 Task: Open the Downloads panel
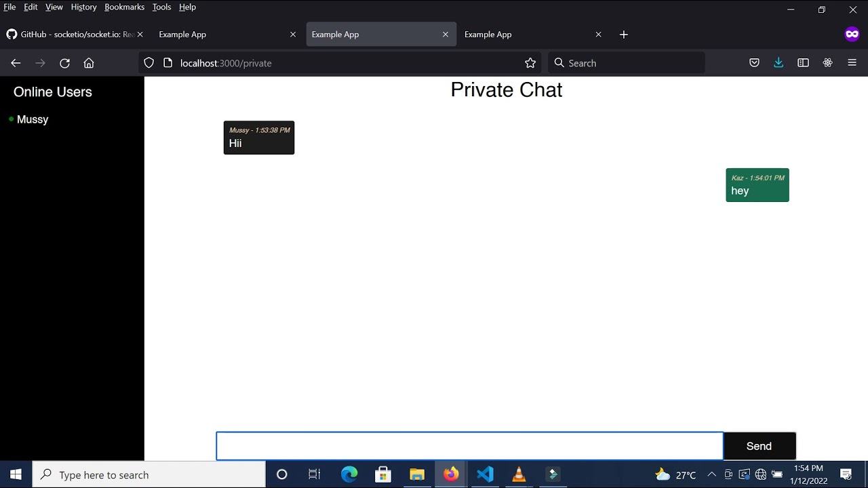point(778,63)
